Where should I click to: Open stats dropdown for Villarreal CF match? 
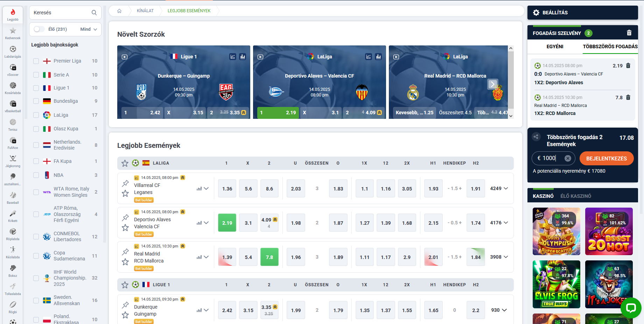click(x=203, y=188)
